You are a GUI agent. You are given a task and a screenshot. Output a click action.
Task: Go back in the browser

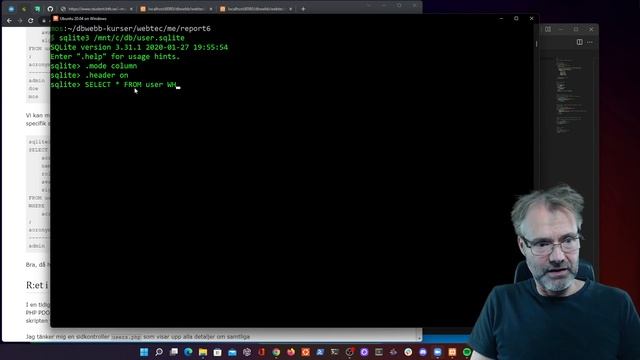pyautogui.click(x=9, y=20)
